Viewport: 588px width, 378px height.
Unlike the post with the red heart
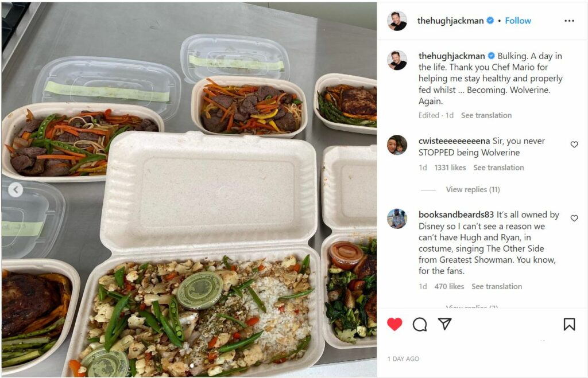click(x=394, y=324)
